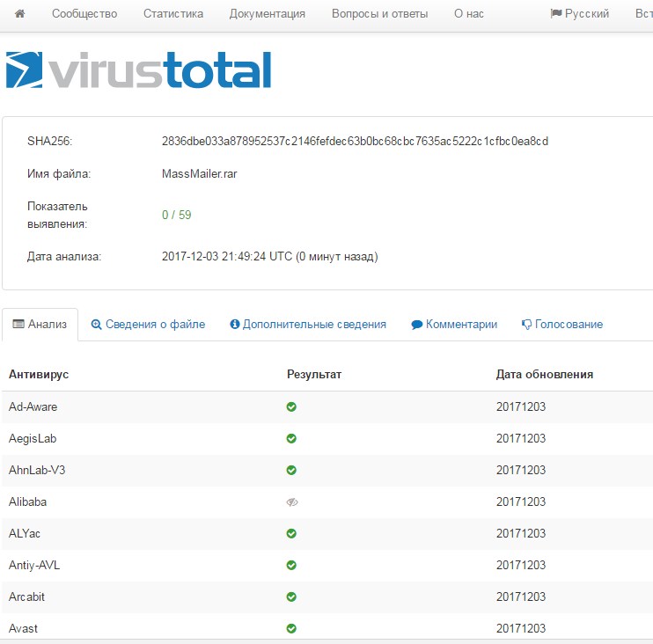The image size is (653, 644).
Task: Click the green checkmark for Antiy-AVL
Action: (x=291, y=565)
